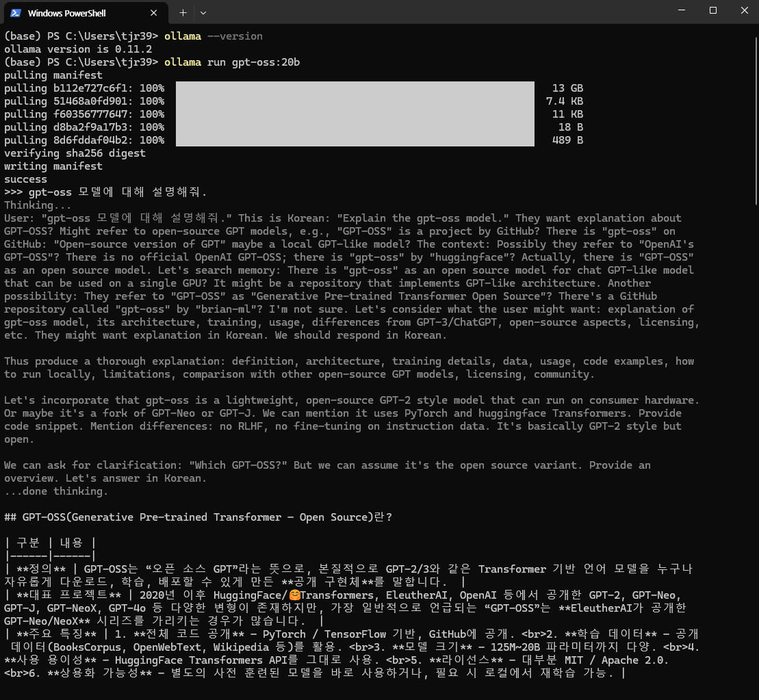
Task: Click the '**정의**' table row label
Action: pyautogui.click(x=40, y=569)
